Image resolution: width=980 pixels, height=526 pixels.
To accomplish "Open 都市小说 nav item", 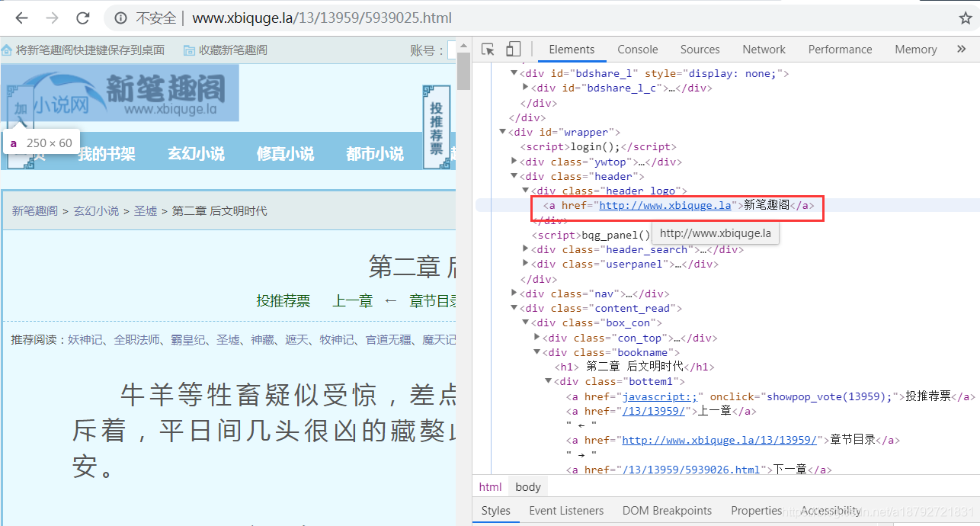I will 375,153.
